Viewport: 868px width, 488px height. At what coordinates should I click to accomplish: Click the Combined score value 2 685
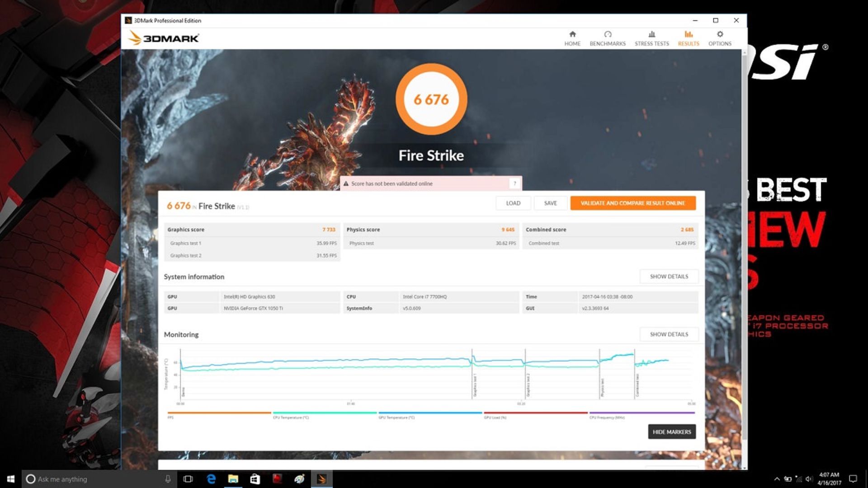687,230
